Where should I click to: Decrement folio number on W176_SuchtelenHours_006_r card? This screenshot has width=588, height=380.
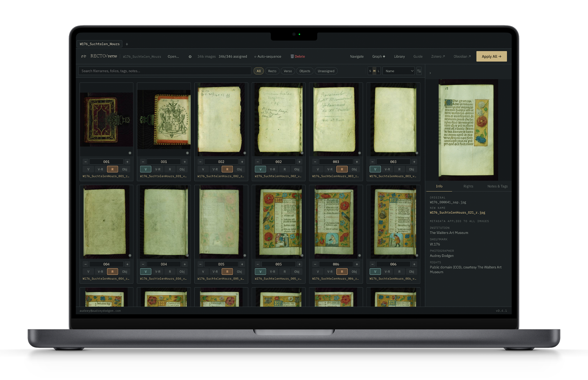pos(315,264)
